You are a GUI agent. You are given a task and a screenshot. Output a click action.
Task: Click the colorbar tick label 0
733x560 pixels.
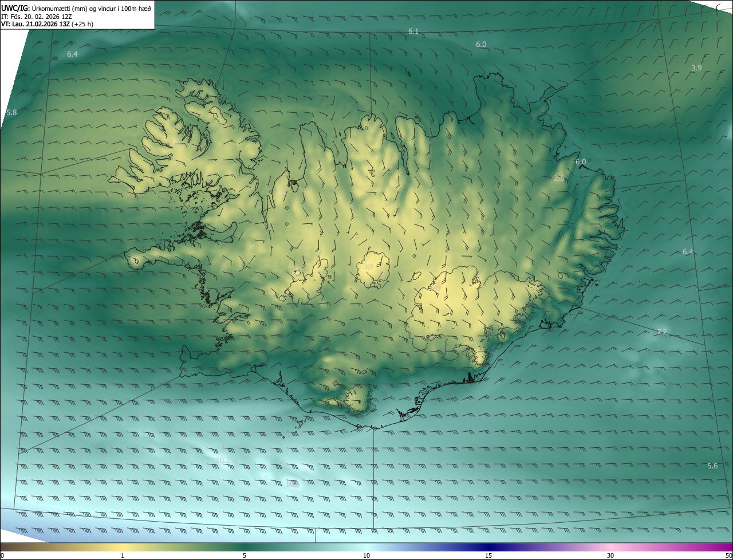click(2, 555)
